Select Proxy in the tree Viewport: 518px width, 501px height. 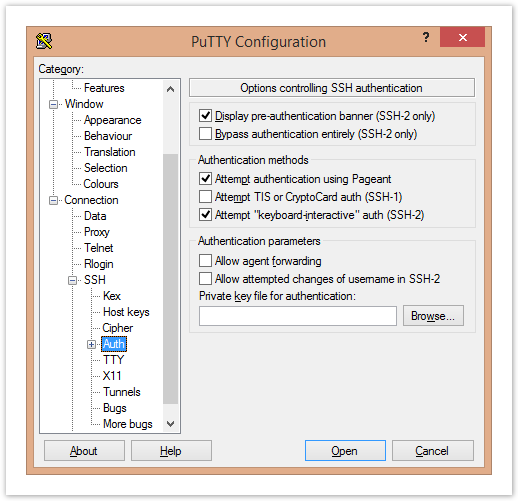click(x=97, y=232)
